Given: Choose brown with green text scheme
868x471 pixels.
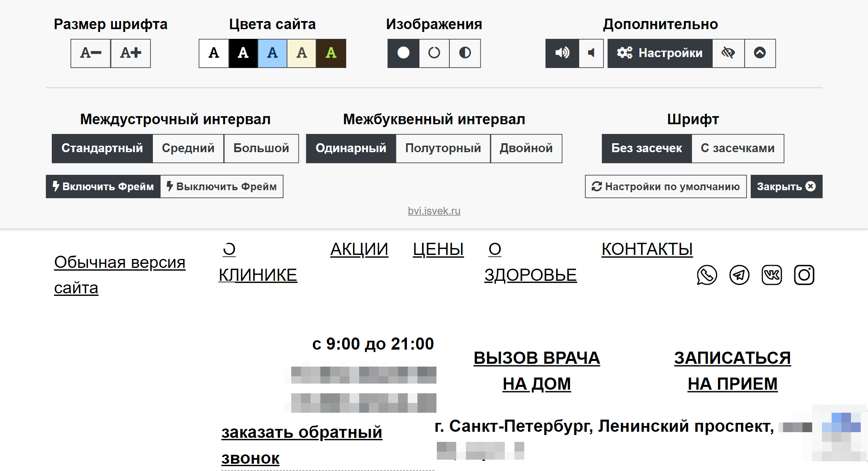Looking at the screenshot, I should point(331,53).
